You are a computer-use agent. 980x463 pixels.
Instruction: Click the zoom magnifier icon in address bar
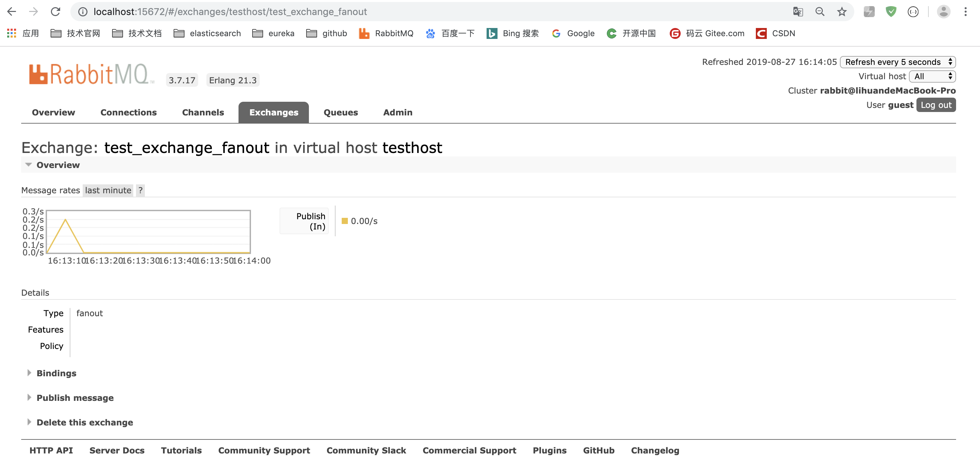coord(820,12)
